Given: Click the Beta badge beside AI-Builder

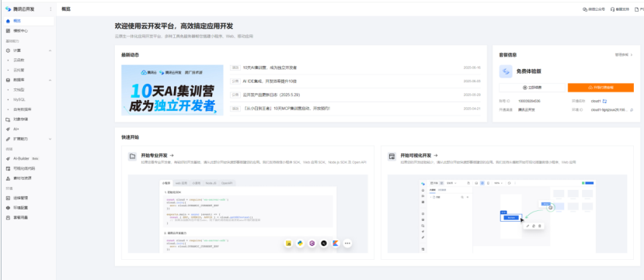Looking at the screenshot, I should [35, 158].
